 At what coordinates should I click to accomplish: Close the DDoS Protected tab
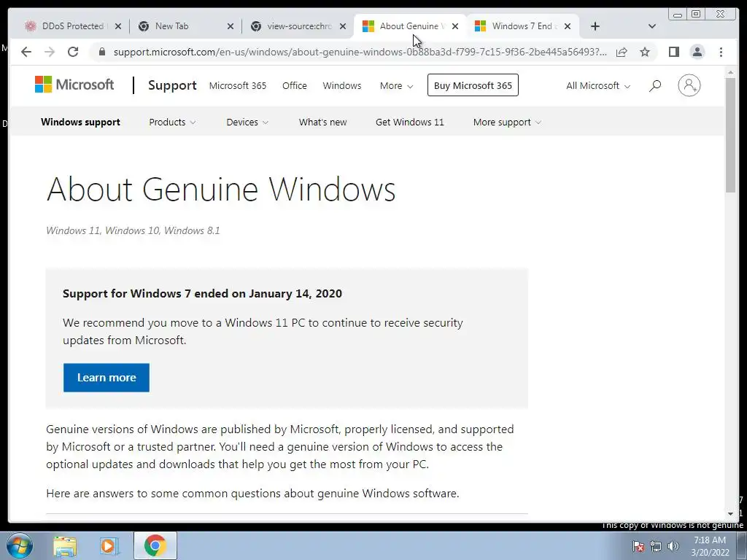pos(118,26)
